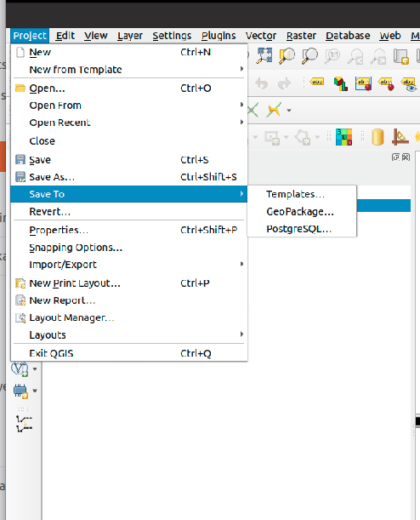Click the colored grid plugin icon
Screen dimensions: 420x520
[343, 137]
